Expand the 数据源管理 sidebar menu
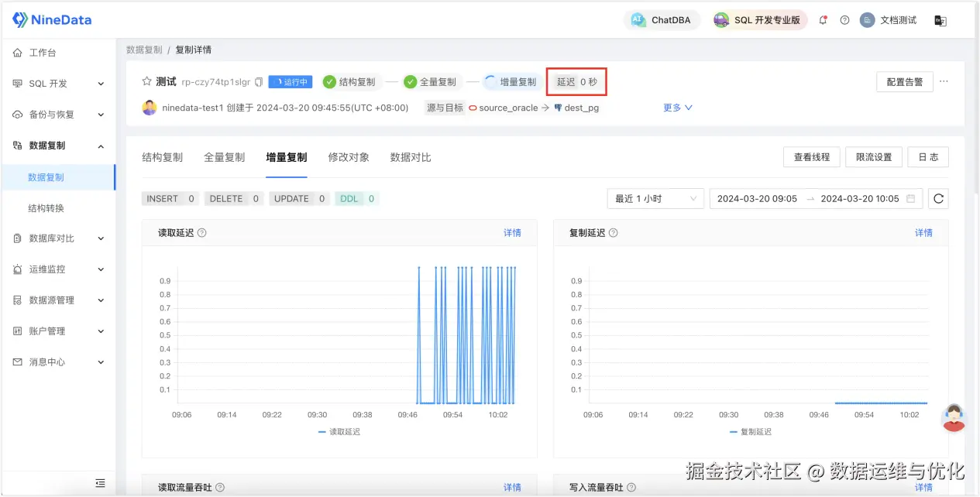The width and height of the screenshot is (980, 497). 58,300
